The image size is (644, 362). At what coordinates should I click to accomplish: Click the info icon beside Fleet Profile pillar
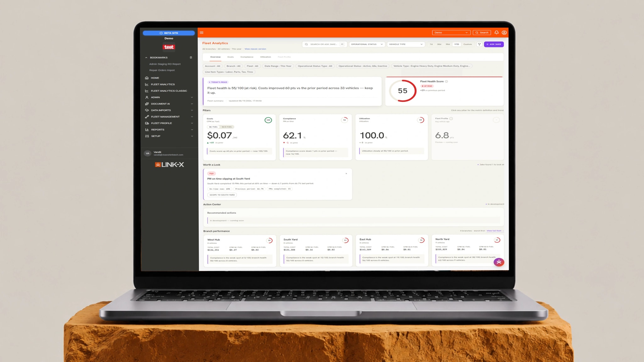point(451,118)
